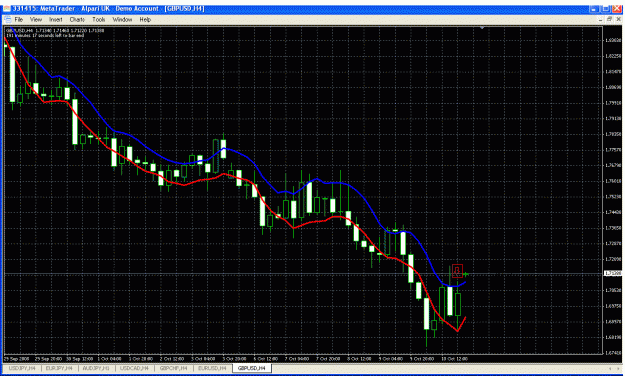Open the Insert menu
The height and width of the screenshot is (376, 625).
point(55,19)
